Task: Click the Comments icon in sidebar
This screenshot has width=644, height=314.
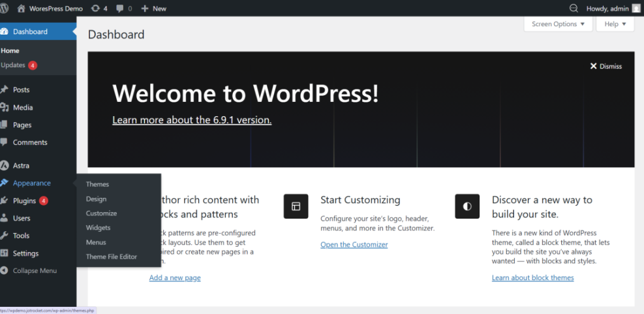Action: click(4, 142)
